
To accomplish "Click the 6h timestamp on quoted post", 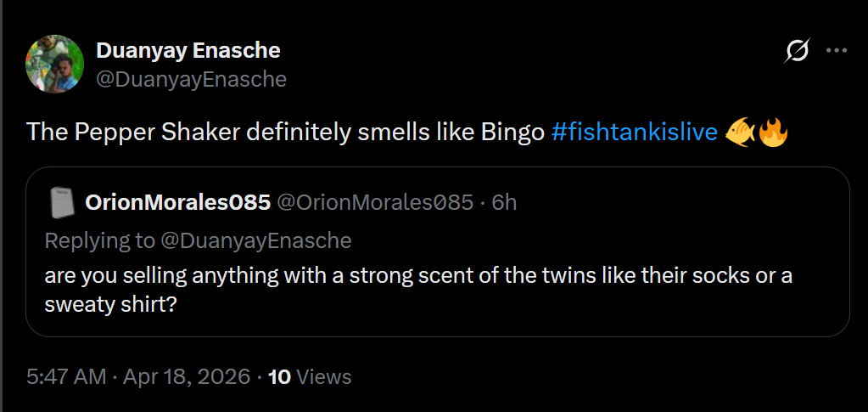I will 504,203.
